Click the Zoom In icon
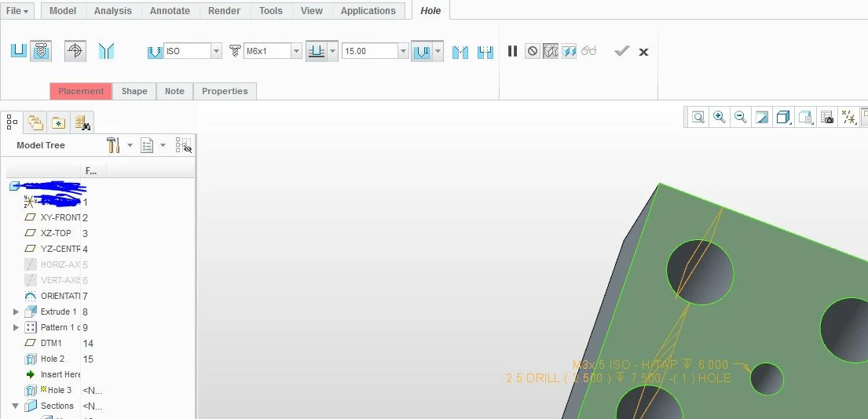The width and height of the screenshot is (868, 419). (719, 117)
